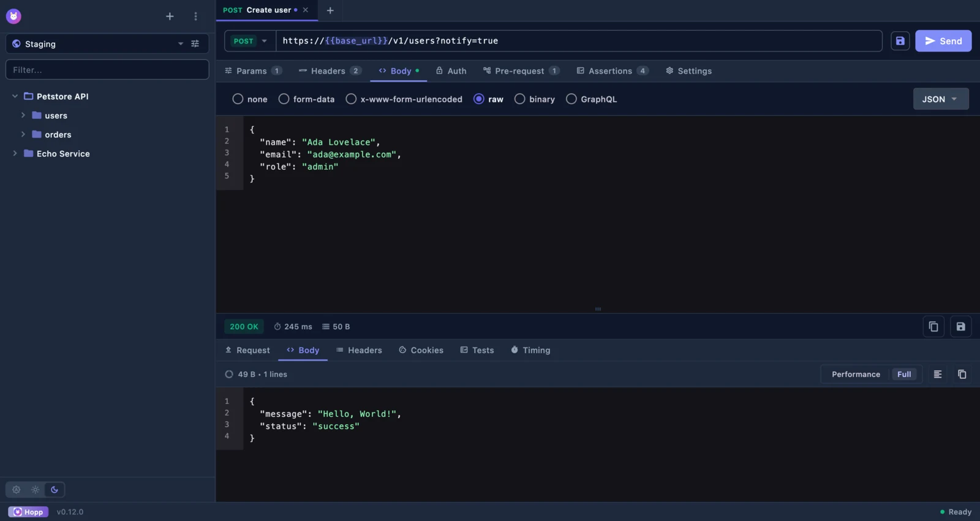Select binary body type
Screen dimensions: 980x521
[x=535, y=99]
